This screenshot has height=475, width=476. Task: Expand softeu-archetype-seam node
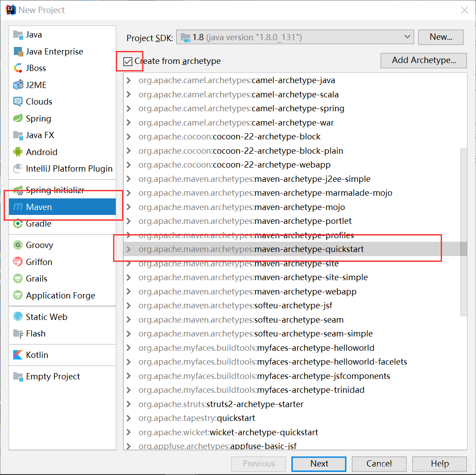[129, 319]
